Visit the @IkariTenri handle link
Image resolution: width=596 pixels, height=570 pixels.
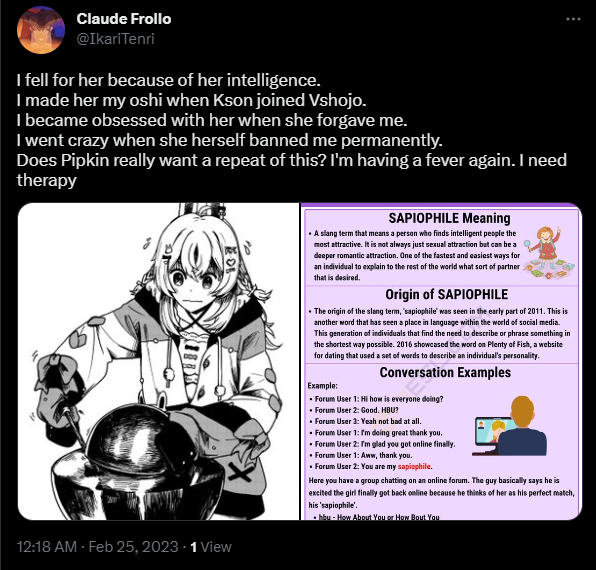click(x=116, y=39)
